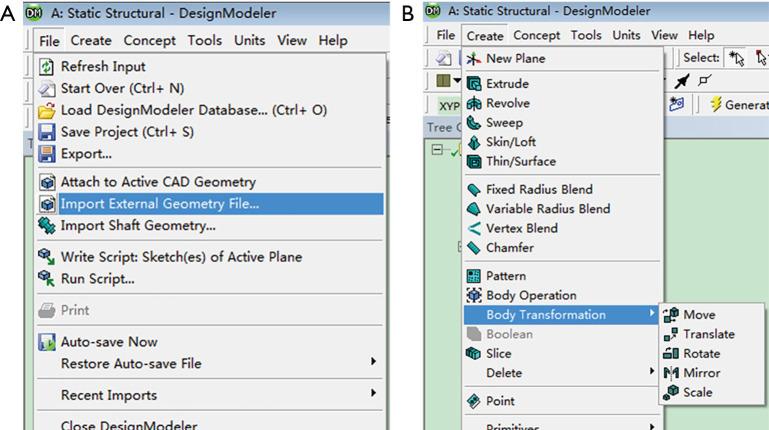
Task: Expand Delete submenu arrow
Action: (652, 371)
